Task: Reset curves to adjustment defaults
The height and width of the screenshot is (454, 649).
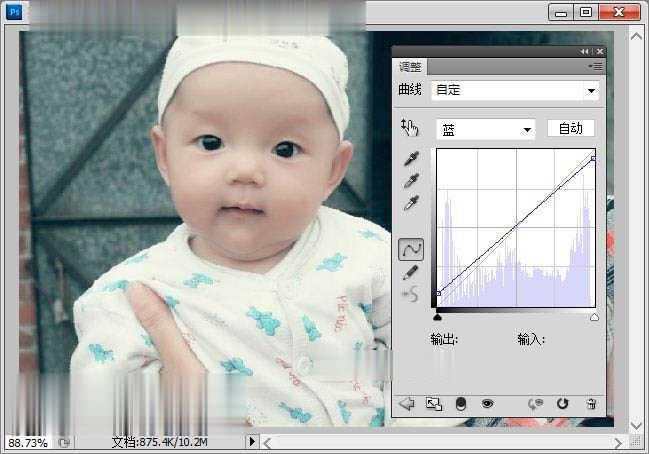Action: click(562, 403)
